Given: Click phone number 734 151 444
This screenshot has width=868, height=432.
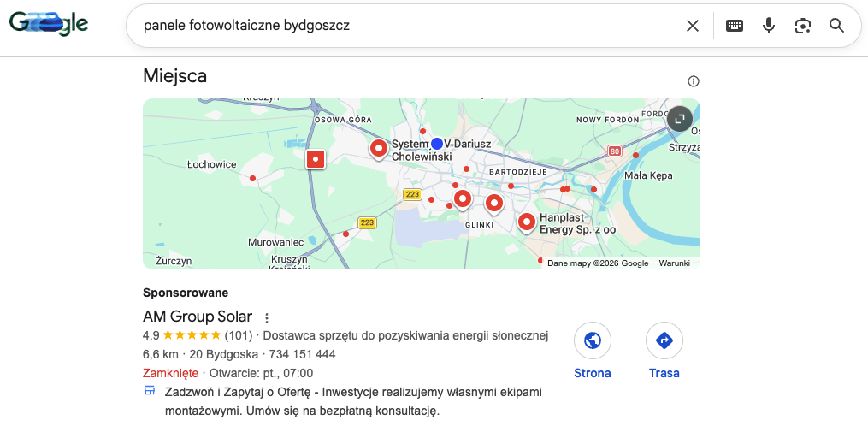Looking at the screenshot, I should tap(302, 354).
